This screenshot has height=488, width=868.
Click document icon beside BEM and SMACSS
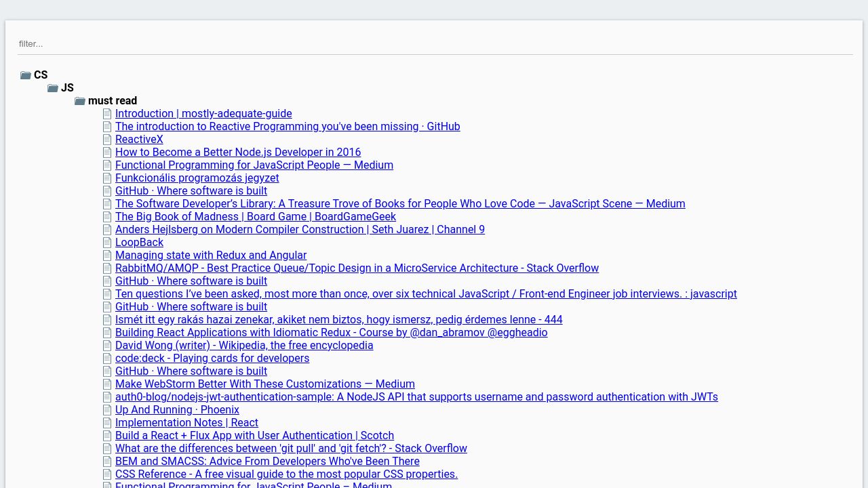107,462
